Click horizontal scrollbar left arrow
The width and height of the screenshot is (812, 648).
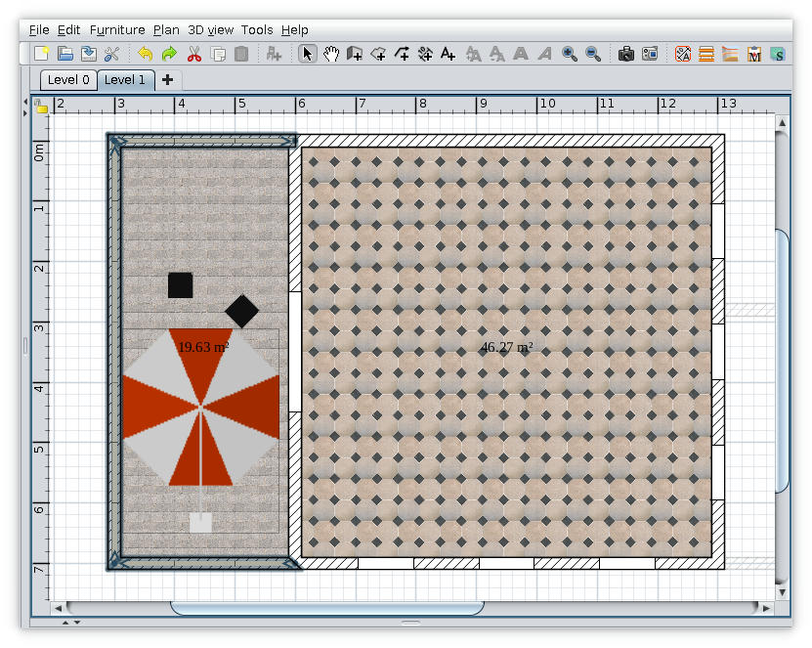[58, 608]
